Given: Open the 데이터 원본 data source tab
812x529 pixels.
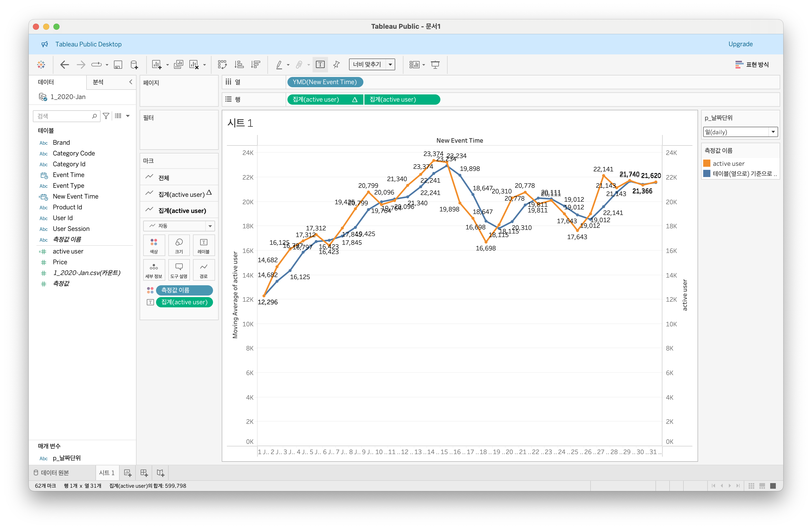Looking at the screenshot, I should pyautogui.click(x=51, y=473).
